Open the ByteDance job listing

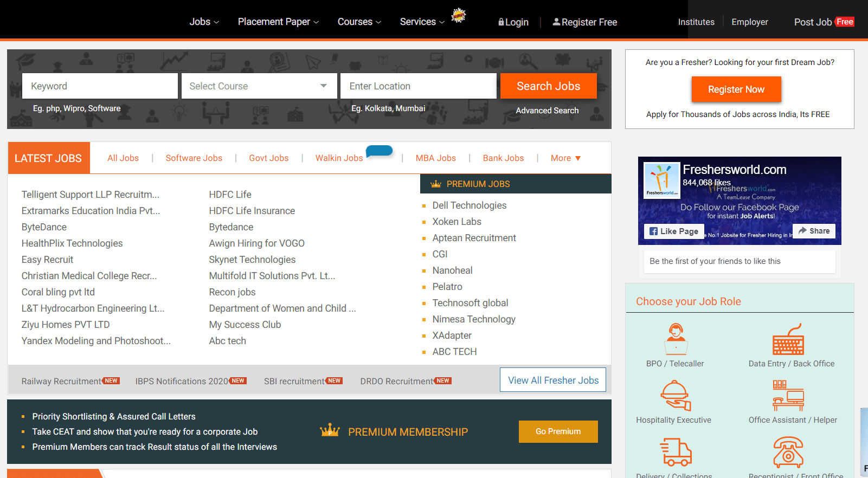[x=44, y=227]
